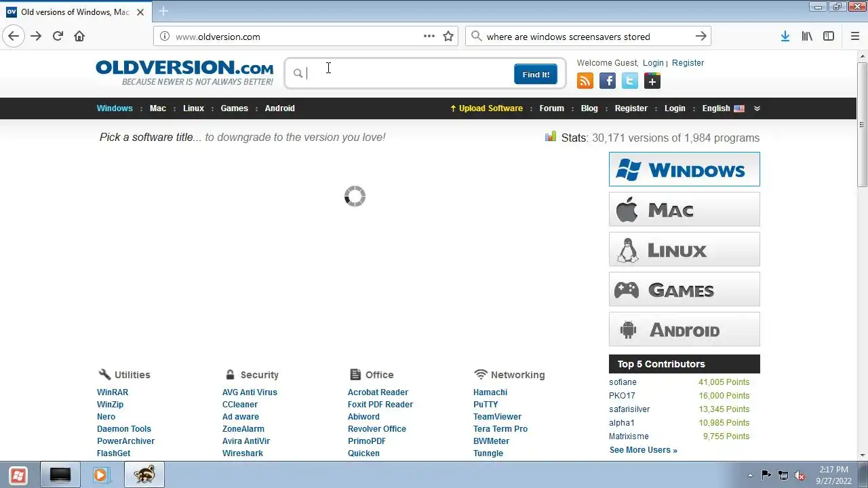Screen dimensions: 868x488
Task: Open the Library icon in toolbar
Action: (x=807, y=37)
